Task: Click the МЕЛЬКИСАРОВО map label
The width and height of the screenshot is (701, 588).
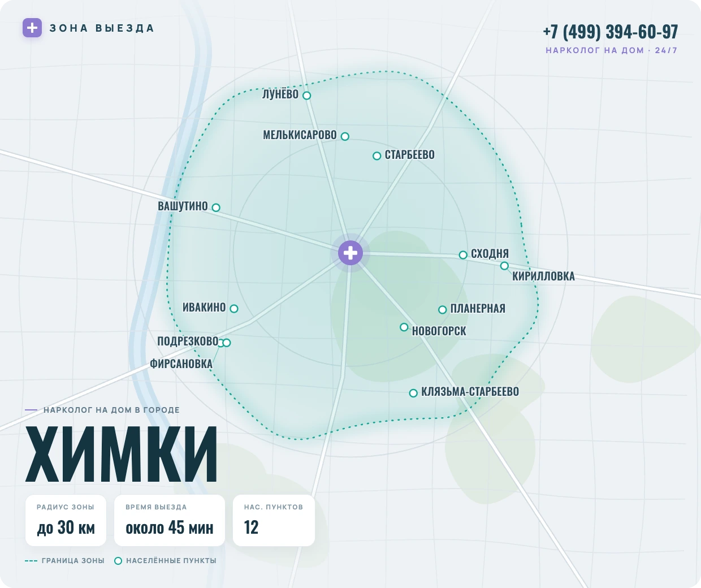Action: click(300, 135)
